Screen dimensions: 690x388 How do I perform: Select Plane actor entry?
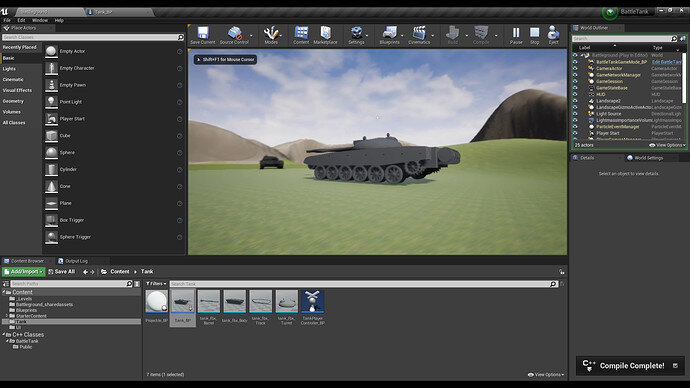point(114,203)
